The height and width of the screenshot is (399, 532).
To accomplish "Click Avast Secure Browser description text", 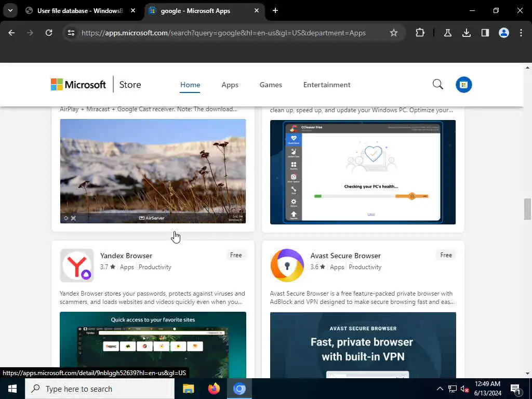I will [362, 298].
